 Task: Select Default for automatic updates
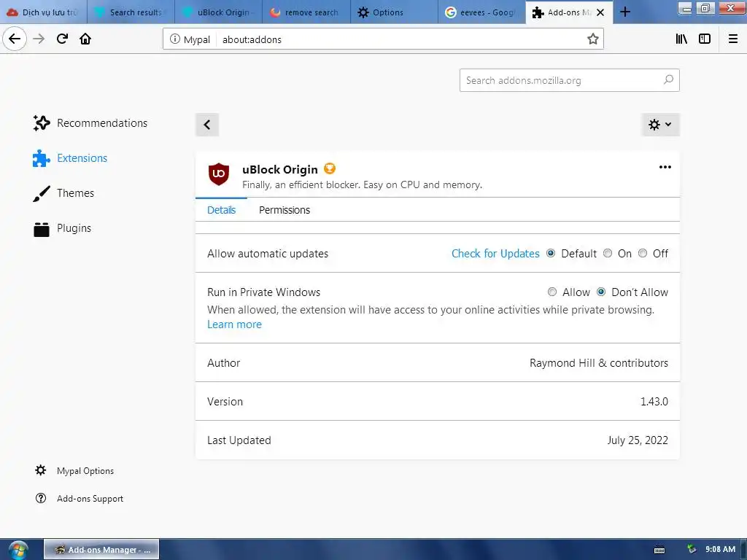551,253
